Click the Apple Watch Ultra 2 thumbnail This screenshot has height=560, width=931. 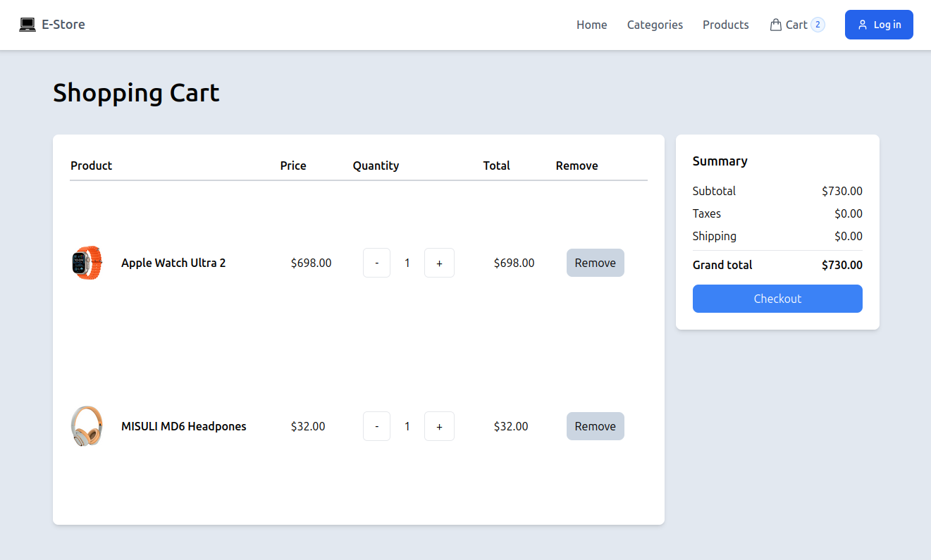[87, 263]
